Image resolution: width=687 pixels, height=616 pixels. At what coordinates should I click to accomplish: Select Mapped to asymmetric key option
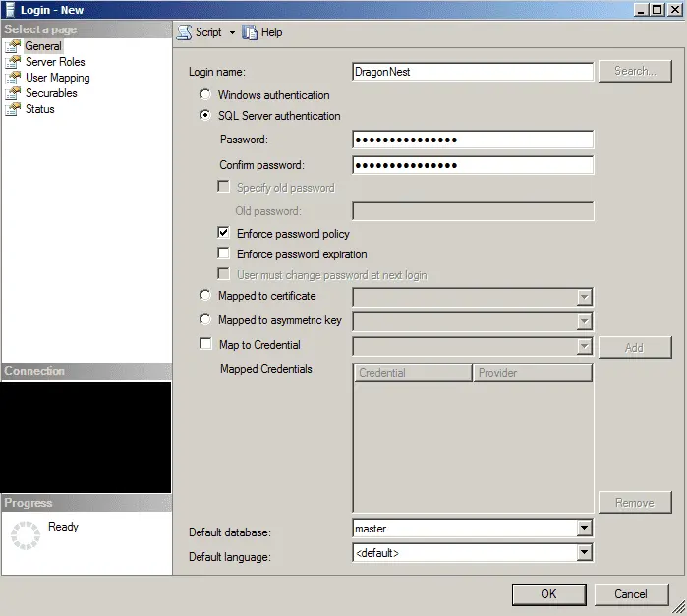[x=205, y=319]
